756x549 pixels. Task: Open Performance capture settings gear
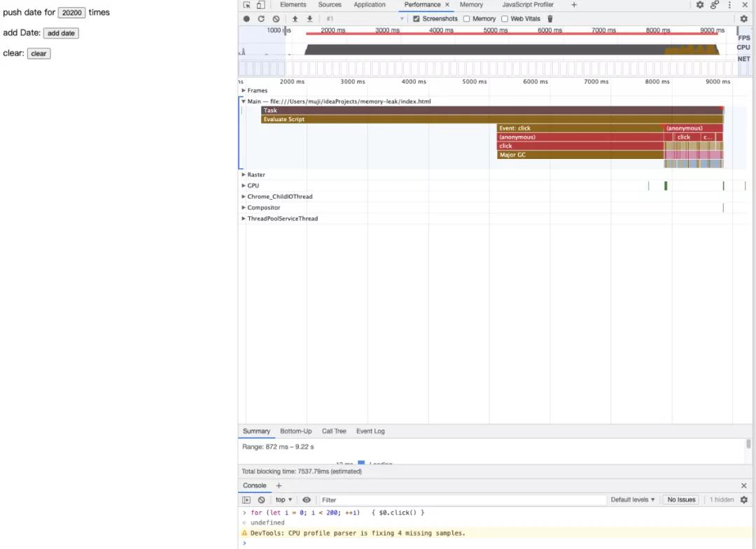[x=743, y=19]
